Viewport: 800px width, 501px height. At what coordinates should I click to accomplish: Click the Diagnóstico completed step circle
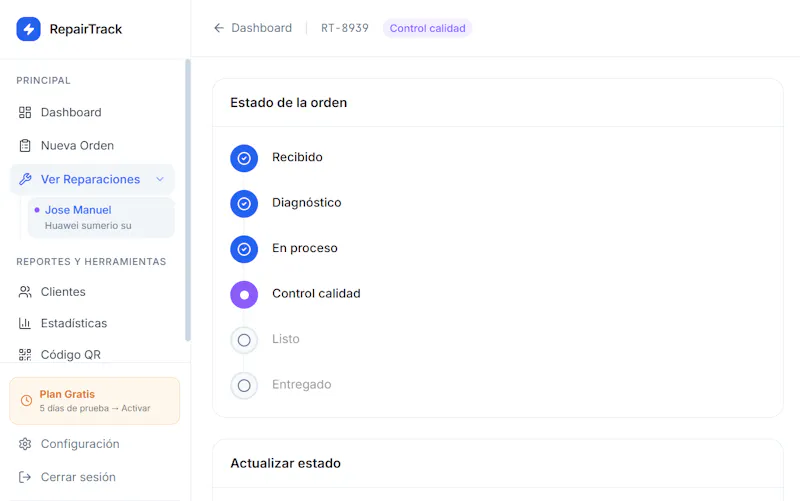[244, 204]
